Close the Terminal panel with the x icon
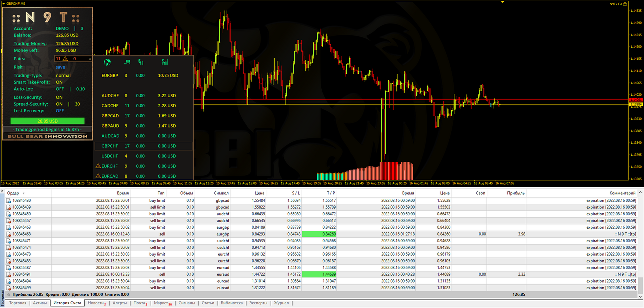Screen dimensions: 644x308 click(x=2, y=191)
